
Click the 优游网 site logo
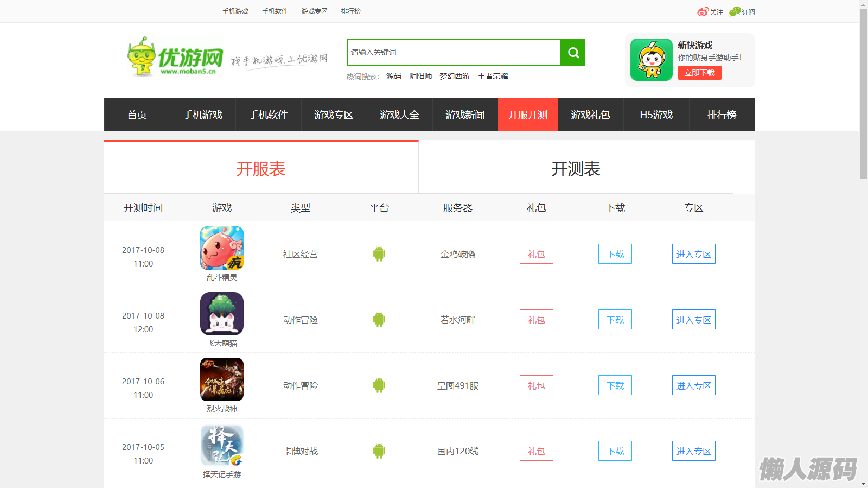click(175, 56)
